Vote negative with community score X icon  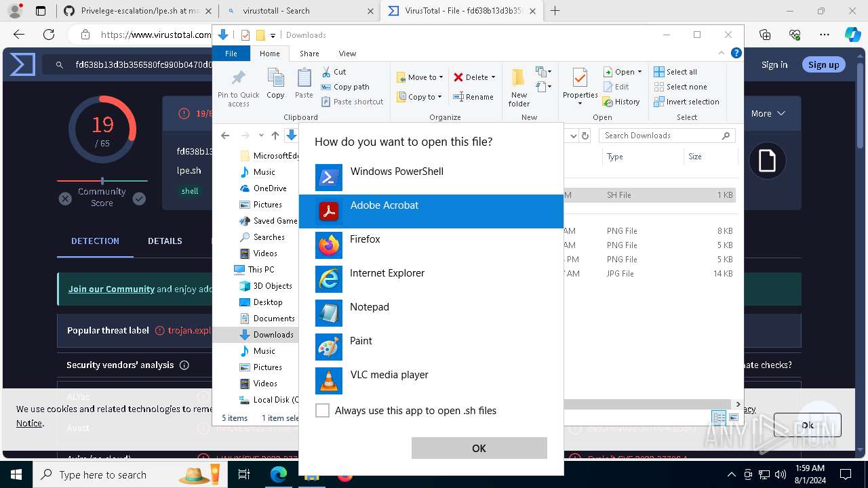tap(65, 199)
